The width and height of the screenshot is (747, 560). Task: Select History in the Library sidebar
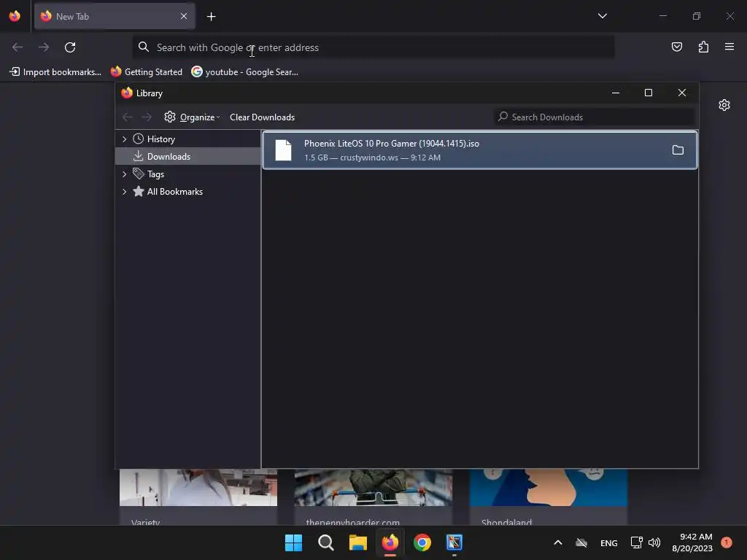(161, 139)
